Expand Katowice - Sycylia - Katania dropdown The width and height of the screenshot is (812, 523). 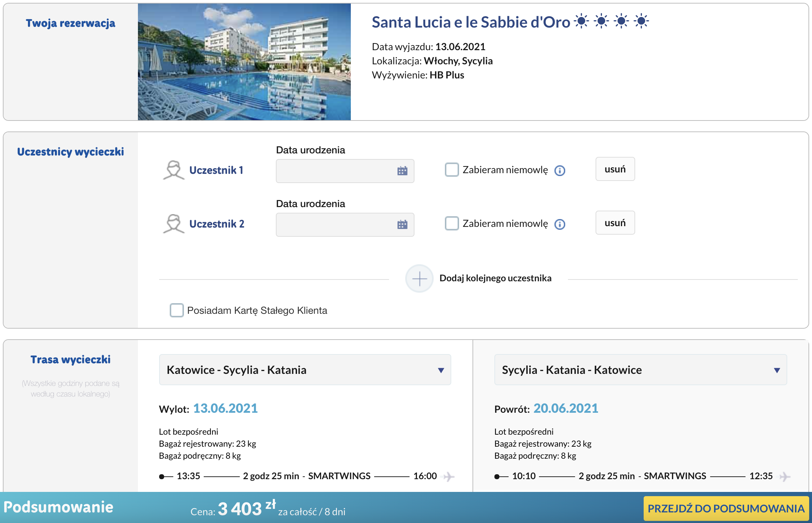[305, 370]
